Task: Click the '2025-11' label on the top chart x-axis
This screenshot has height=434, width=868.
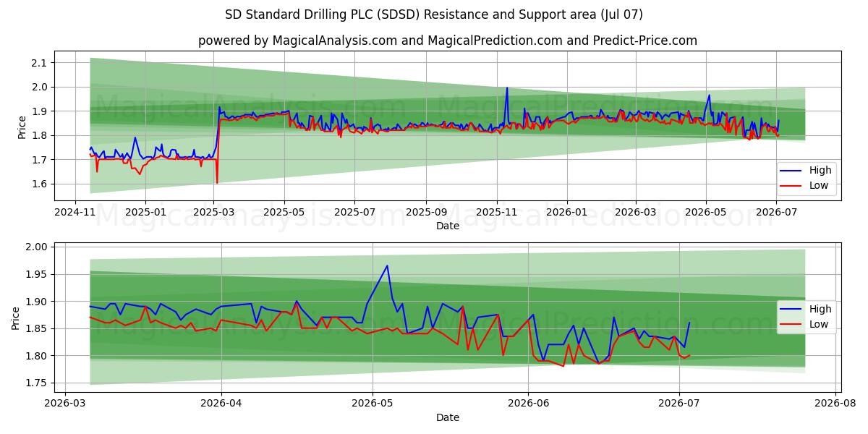Action: [x=496, y=214]
